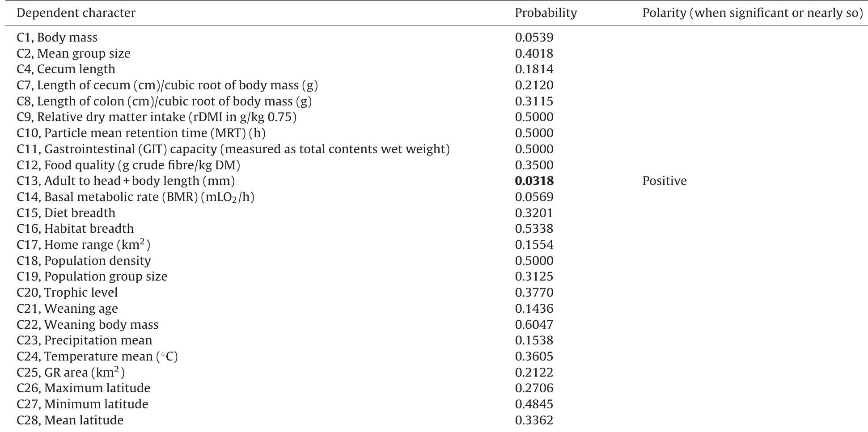The width and height of the screenshot is (868, 432).
Task: Click the "C18, Population density" label
Action: (84, 261)
